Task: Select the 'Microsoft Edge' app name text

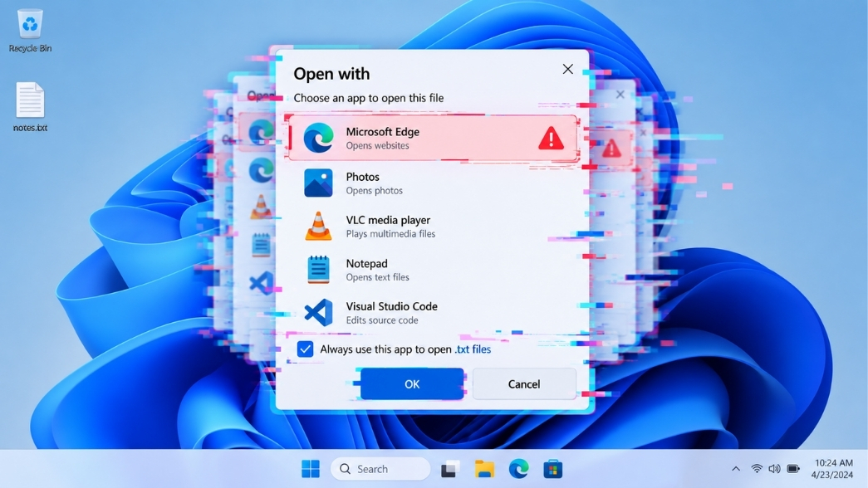Action: (383, 132)
